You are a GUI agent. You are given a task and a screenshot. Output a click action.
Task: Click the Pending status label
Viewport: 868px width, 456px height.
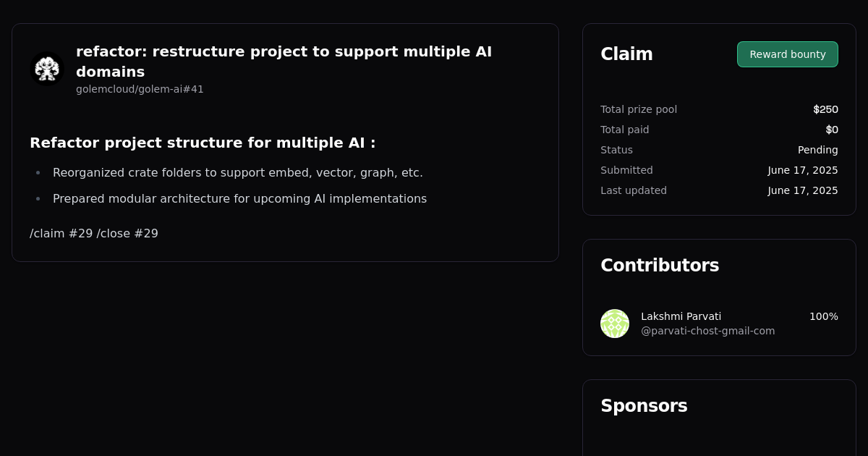818,150
